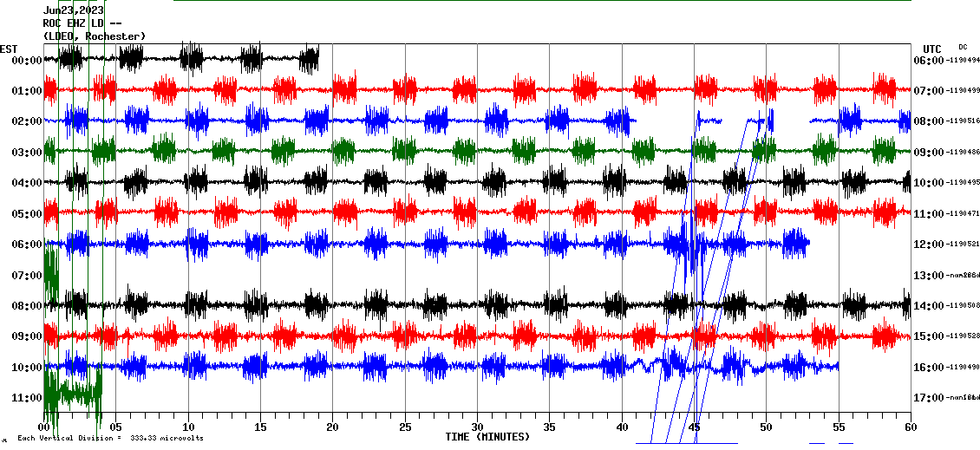The height and width of the screenshot is (450, 980).
Task: Click the 11:00 EST hour label
Action: pos(27,398)
